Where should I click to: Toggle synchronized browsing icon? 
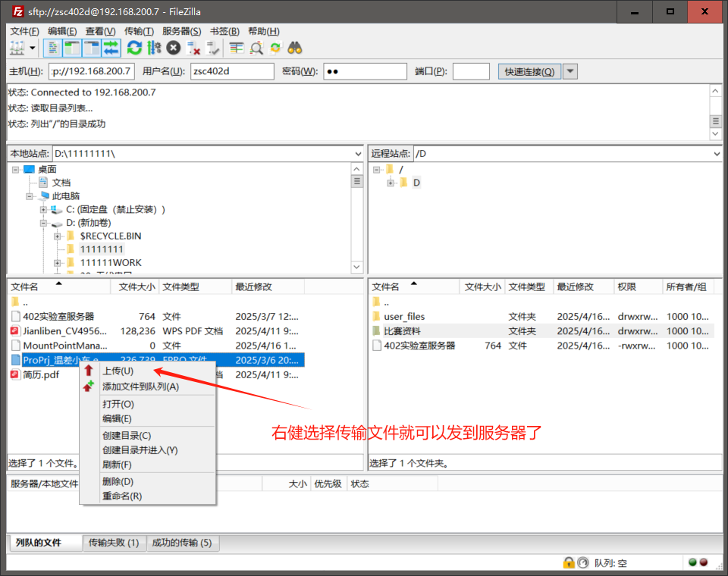[275, 48]
